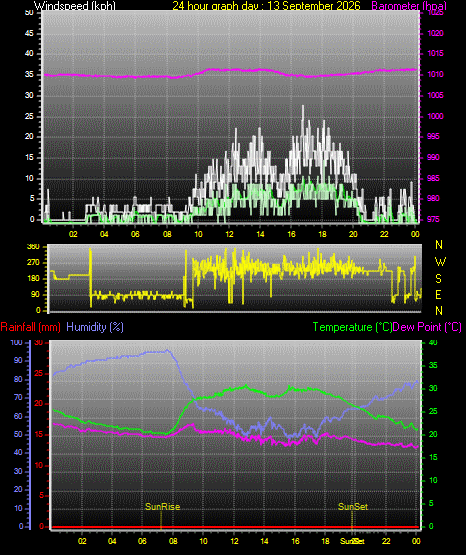The width and height of the screenshot is (466, 555).
Task: Click the W wind direction letter
Action: (x=440, y=262)
